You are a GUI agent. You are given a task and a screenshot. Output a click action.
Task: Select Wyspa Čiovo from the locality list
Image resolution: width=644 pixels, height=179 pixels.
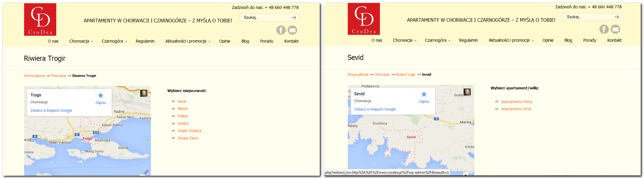click(x=188, y=138)
